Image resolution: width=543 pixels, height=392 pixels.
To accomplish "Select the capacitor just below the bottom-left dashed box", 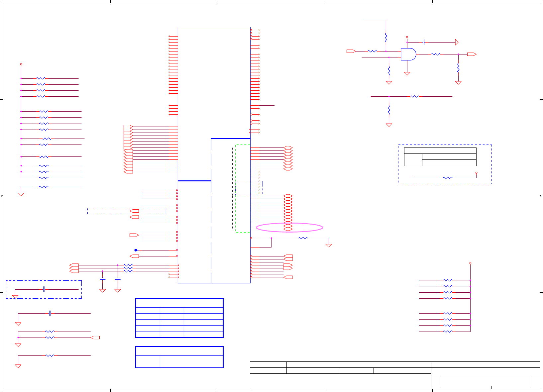I will pyautogui.click(x=50, y=313).
